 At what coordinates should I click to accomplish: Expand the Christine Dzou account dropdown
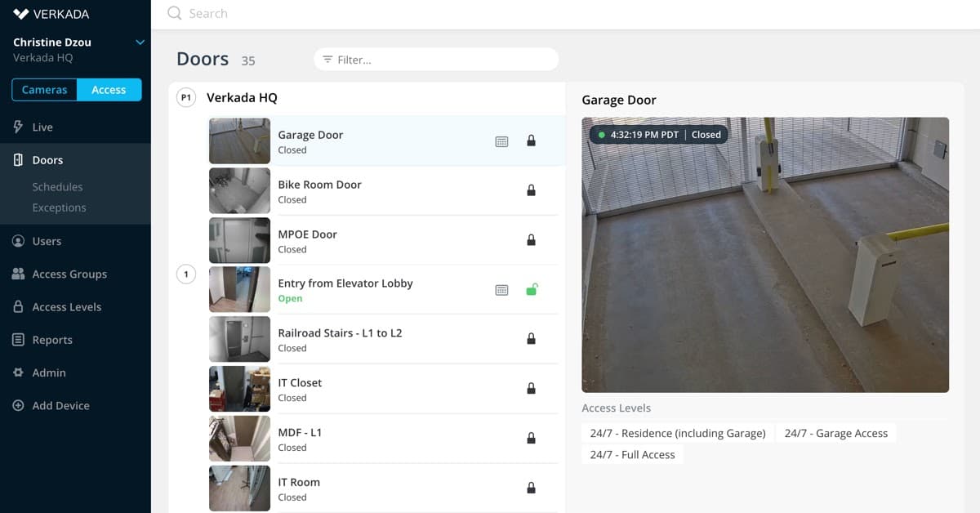pos(139,42)
